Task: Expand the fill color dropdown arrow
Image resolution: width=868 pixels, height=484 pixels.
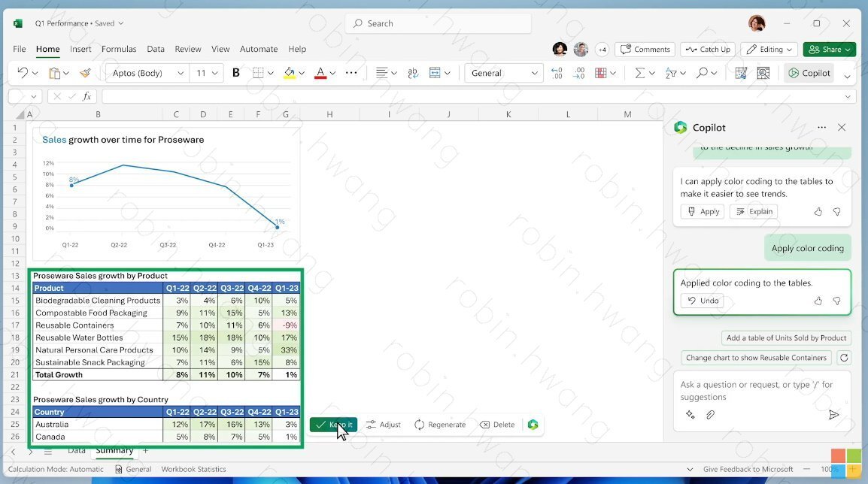Action: click(x=302, y=73)
